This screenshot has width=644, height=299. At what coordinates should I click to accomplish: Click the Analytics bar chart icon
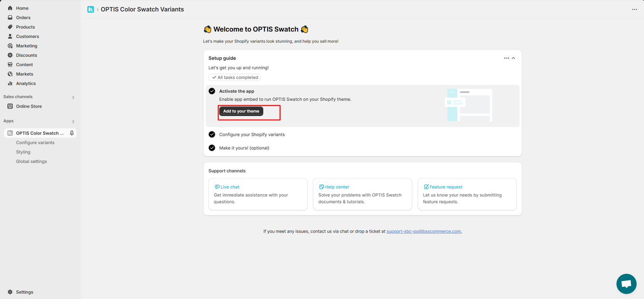10,83
